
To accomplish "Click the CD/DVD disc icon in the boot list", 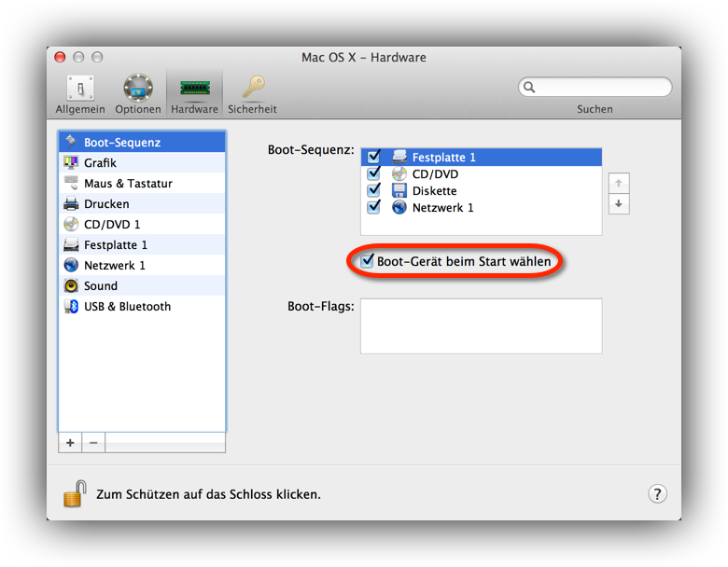I will (399, 173).
